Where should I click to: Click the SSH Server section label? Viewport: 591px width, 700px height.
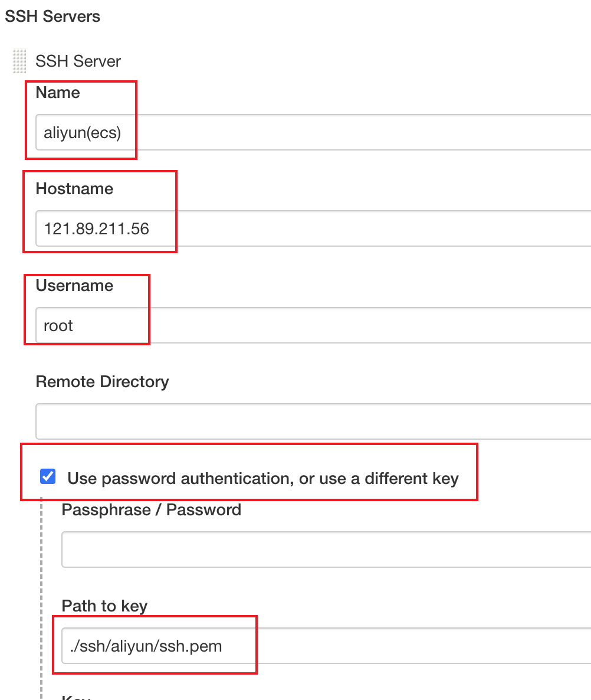point(78,61)
